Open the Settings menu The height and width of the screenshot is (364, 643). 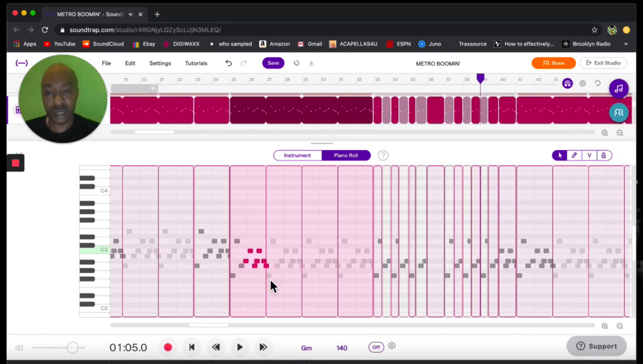coord(160,63)
